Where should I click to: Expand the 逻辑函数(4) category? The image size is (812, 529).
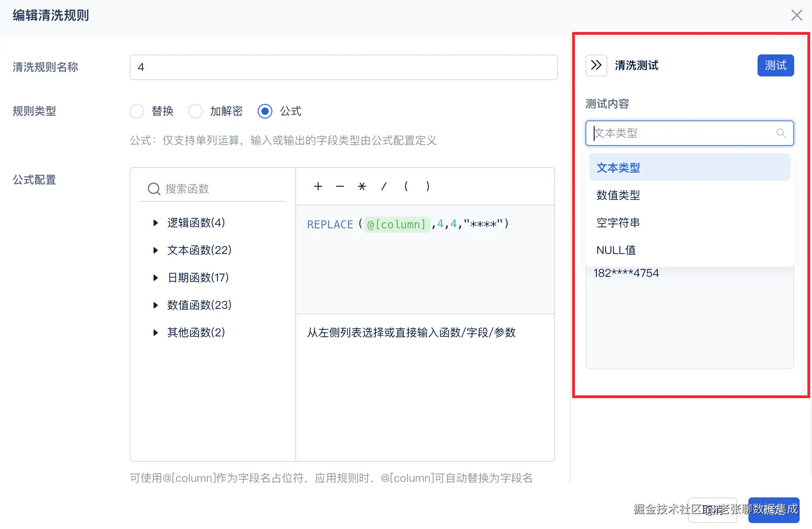point(156,223)
